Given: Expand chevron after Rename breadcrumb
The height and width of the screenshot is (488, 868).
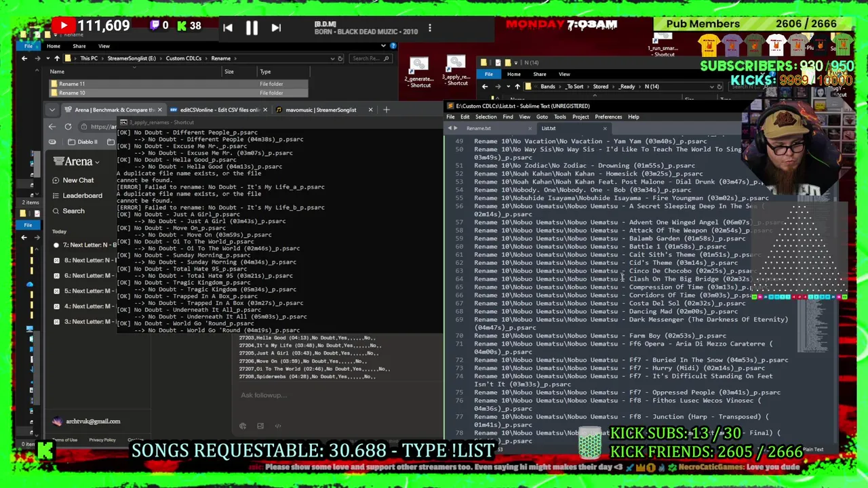Looking at the screenshot, I should pos(235,58).
